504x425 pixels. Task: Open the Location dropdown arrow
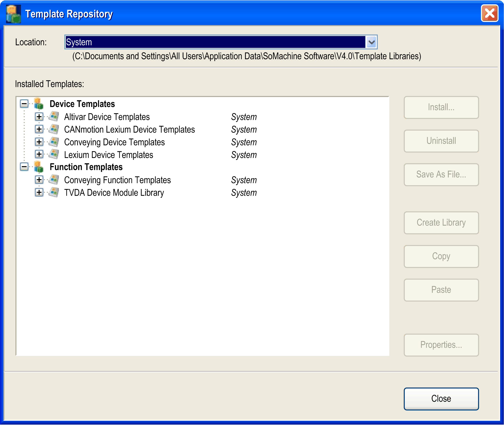[x=371, y=42]
